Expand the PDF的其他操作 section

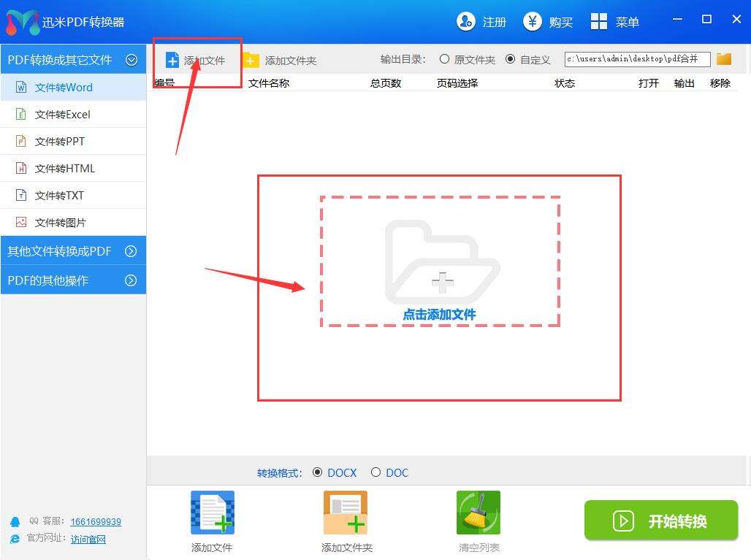coord(131,280)
